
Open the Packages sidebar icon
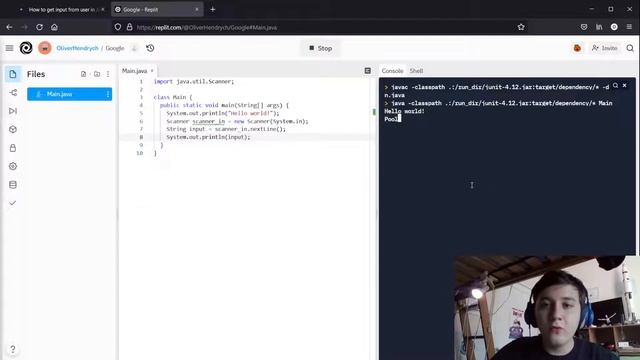point(13,129)
